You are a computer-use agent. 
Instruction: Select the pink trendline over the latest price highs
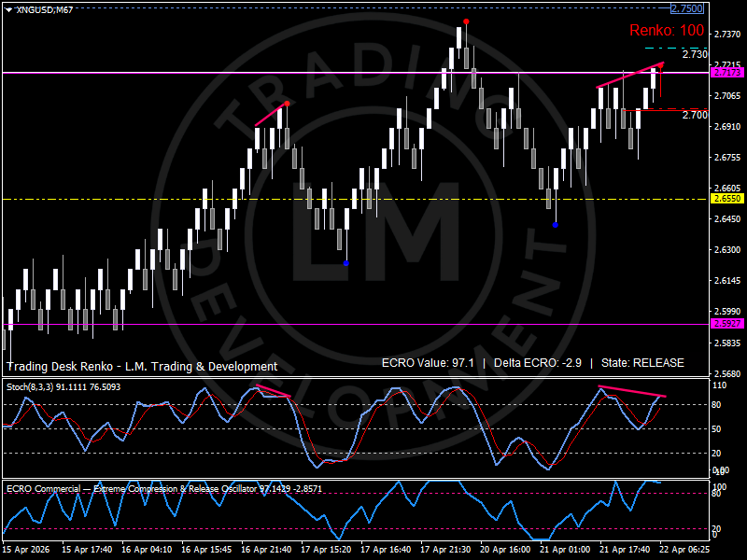[629, 75]
